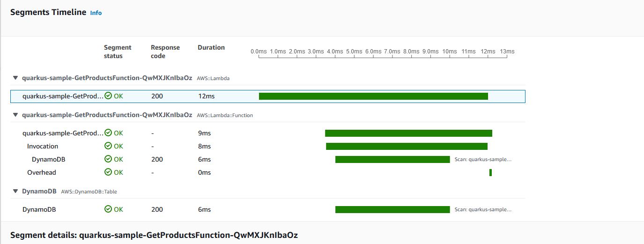Click the 12ms duration value
This screenshot has height=244, width=644.
coord(207,96)
